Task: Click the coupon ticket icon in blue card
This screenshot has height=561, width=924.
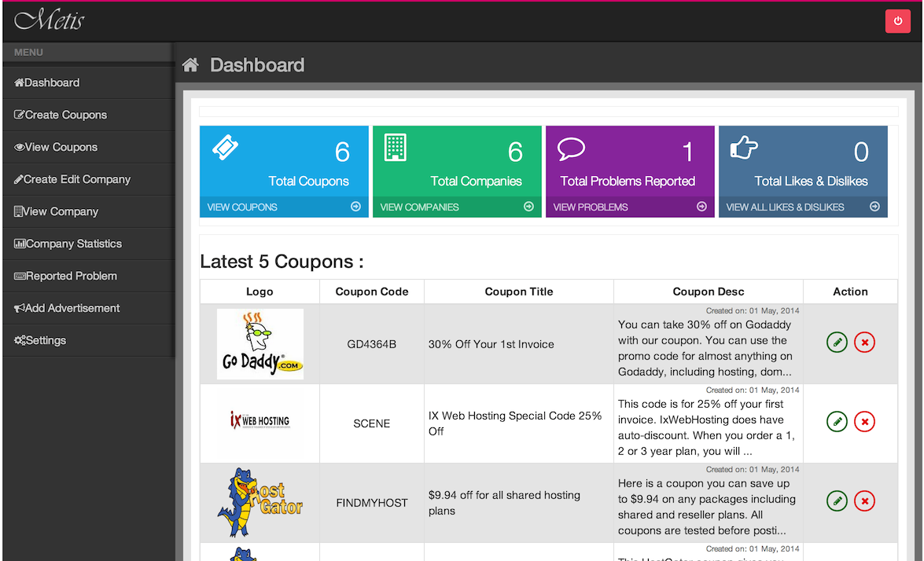Action: [x=225, y=147]
